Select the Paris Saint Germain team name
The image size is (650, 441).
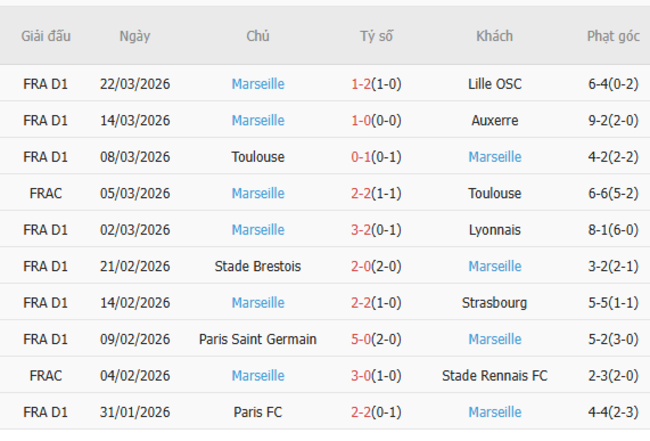tap(257, 339)
